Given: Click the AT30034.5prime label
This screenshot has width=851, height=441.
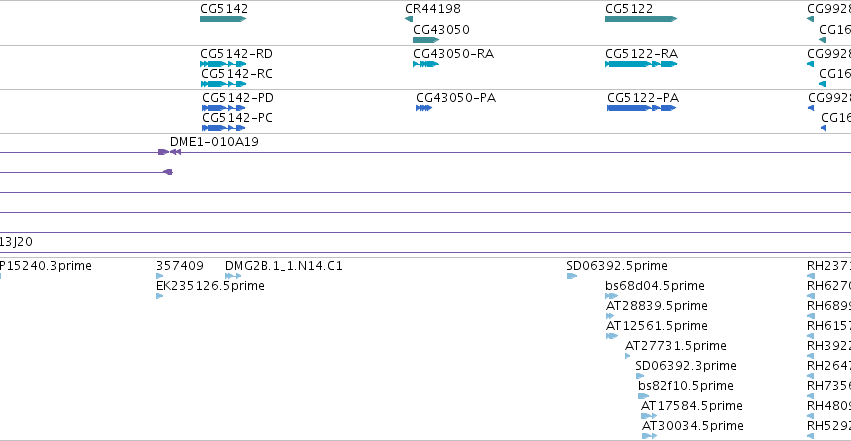Looking at the screenshot, I should click(693, 426).
